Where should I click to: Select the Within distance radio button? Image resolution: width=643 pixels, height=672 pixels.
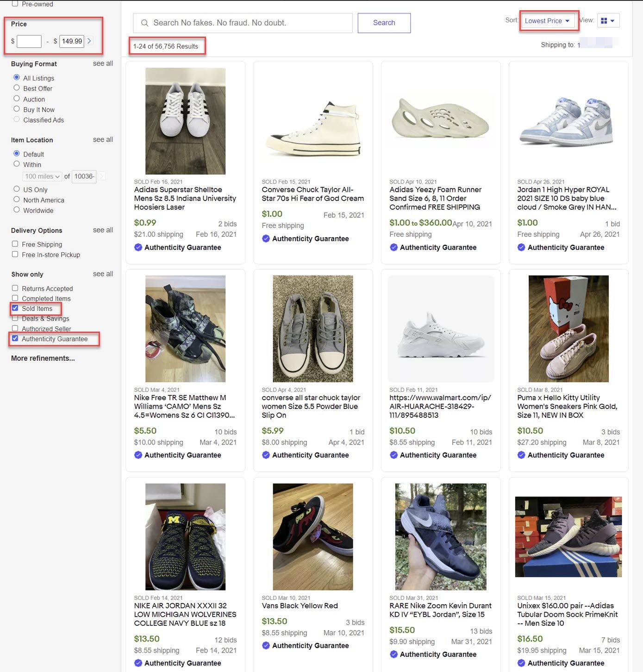17,164
